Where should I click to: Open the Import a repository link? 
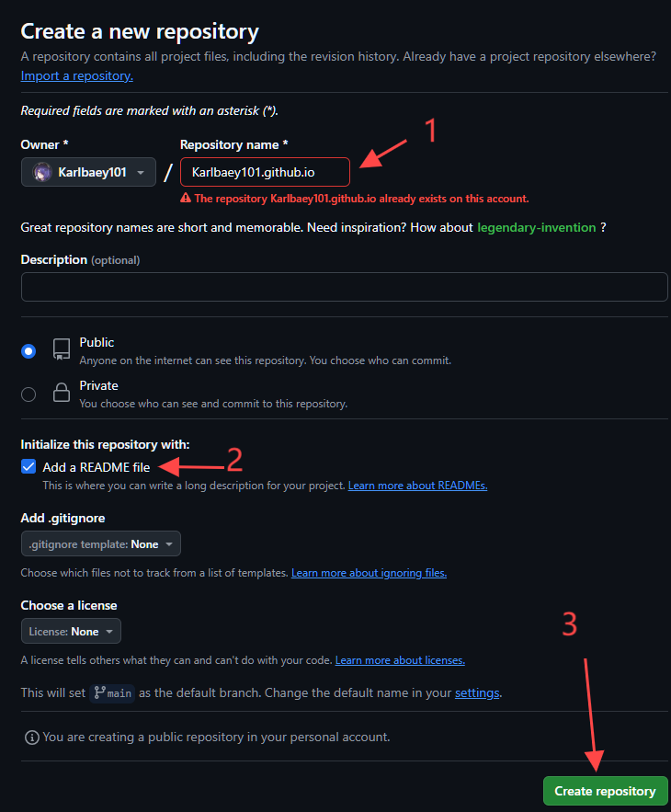point(77,75)
